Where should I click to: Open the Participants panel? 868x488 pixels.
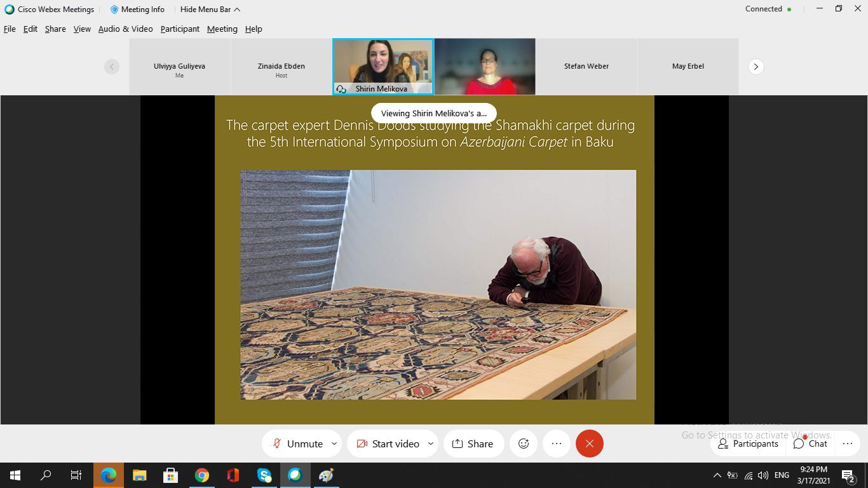[x=748, y=444]
